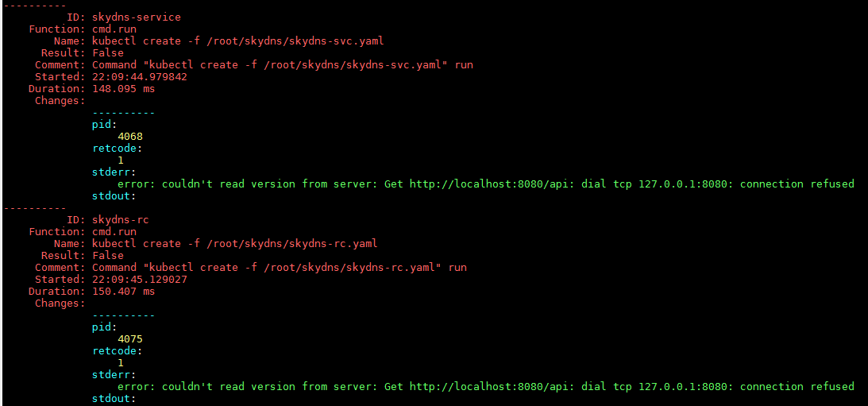Click the start time 22:09:44.979842
The height and width of the screenshot is (406, 868).
pos(140,76)
